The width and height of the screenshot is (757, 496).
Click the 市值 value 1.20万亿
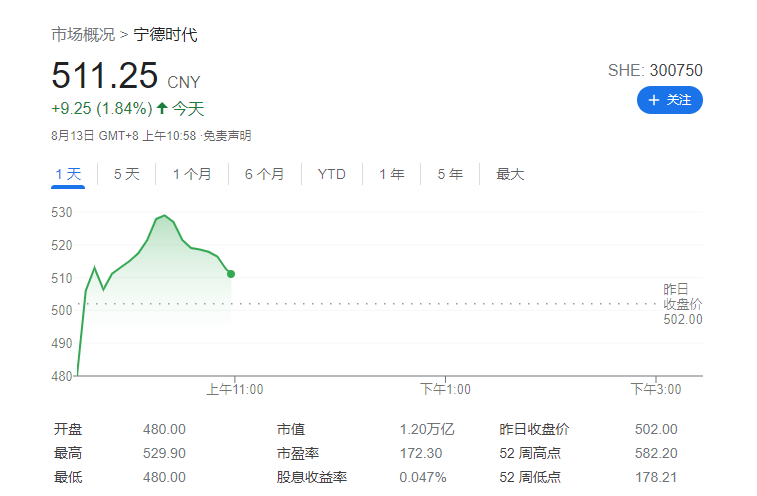[x=427, y=429]
